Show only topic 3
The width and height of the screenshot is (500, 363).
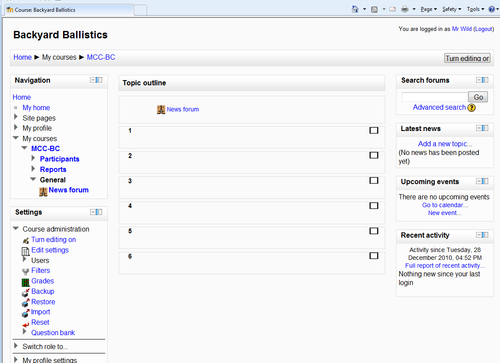[374, 180]
